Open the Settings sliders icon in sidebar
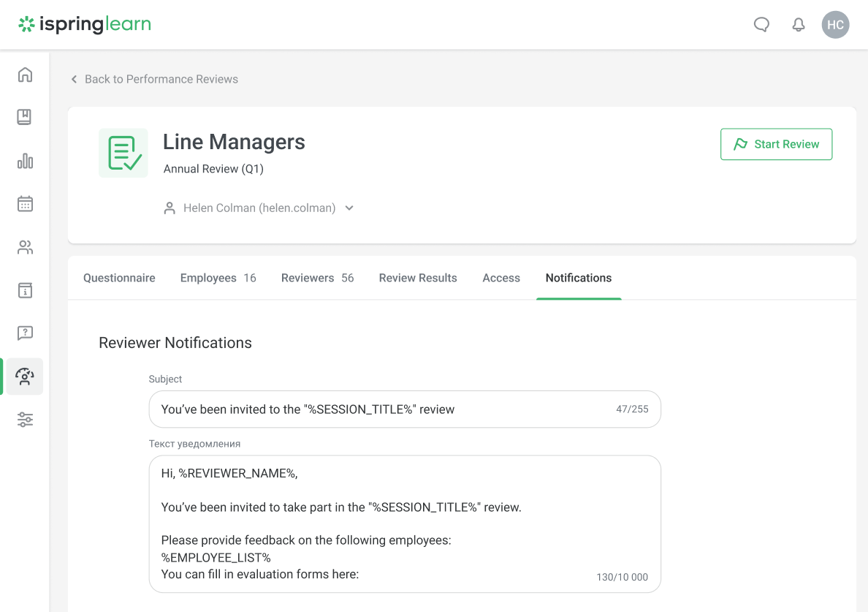Image resolution: width=868 pixels, height=612 pixels. pos(25,420)
